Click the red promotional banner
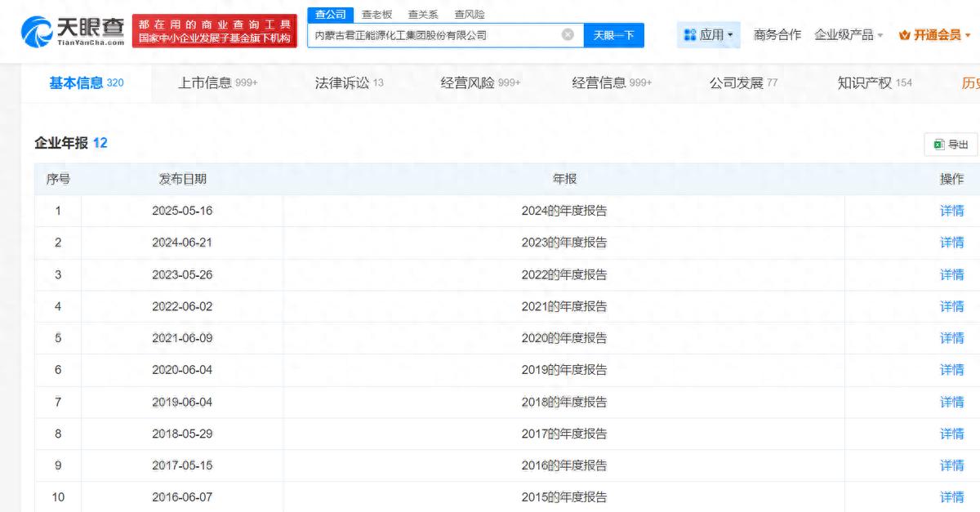 [214, 32]
